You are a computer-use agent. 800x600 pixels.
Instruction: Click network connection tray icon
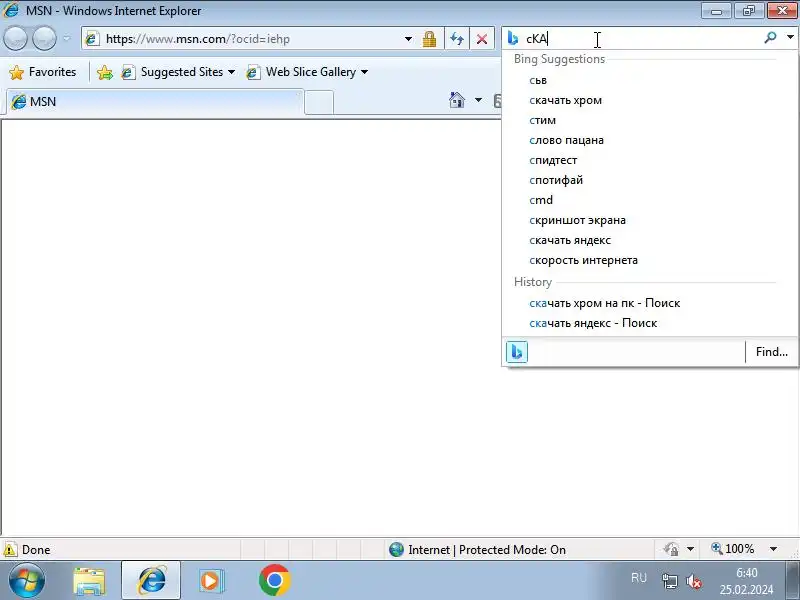coord(669,581)
